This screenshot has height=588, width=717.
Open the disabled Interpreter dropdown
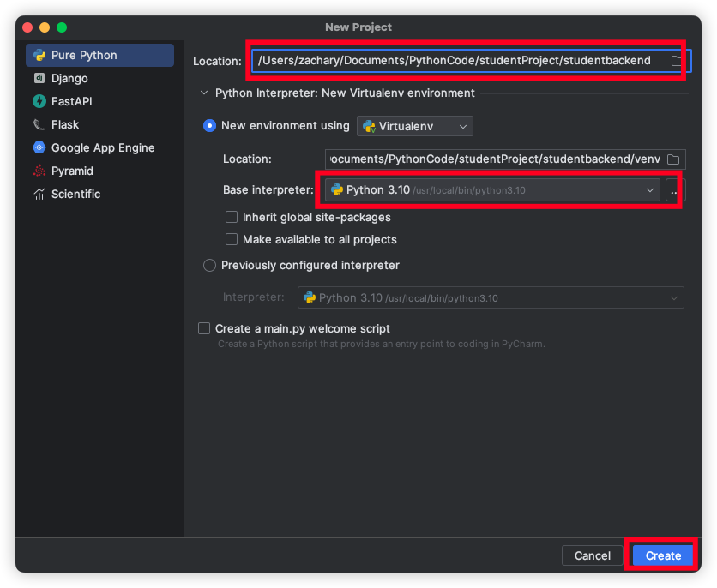coord(491,298)
